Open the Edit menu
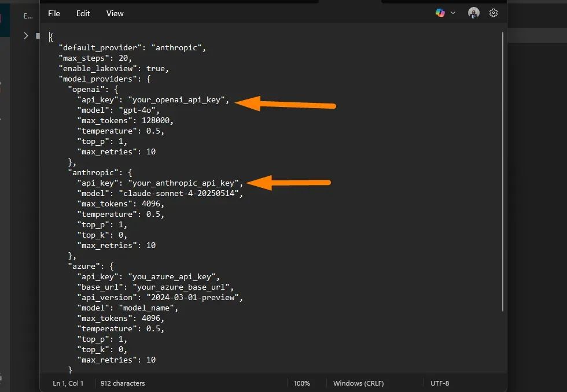The width and height of the screenshot is (567, 392). (x=83, y=13)
